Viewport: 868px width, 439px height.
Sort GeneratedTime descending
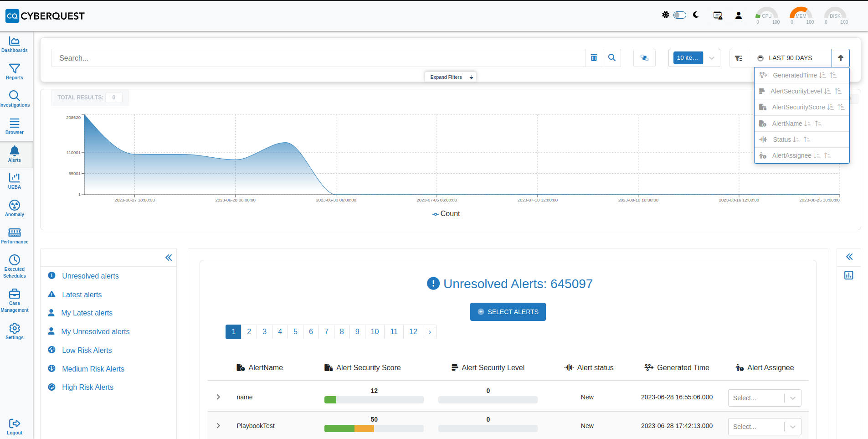(822, 75)
